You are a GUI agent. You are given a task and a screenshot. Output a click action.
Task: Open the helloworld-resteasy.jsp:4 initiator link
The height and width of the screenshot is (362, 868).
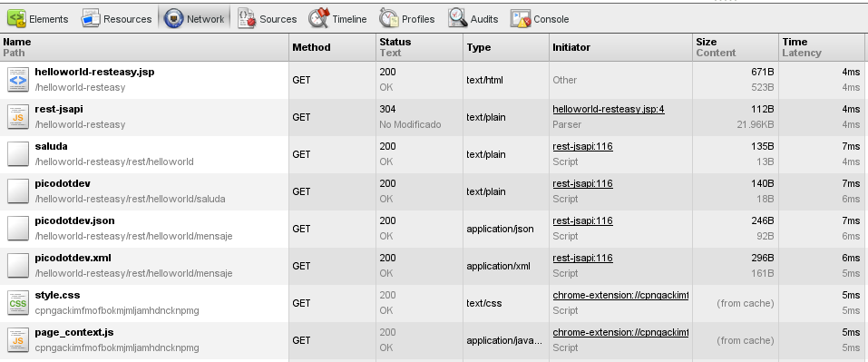pos(609,109)
